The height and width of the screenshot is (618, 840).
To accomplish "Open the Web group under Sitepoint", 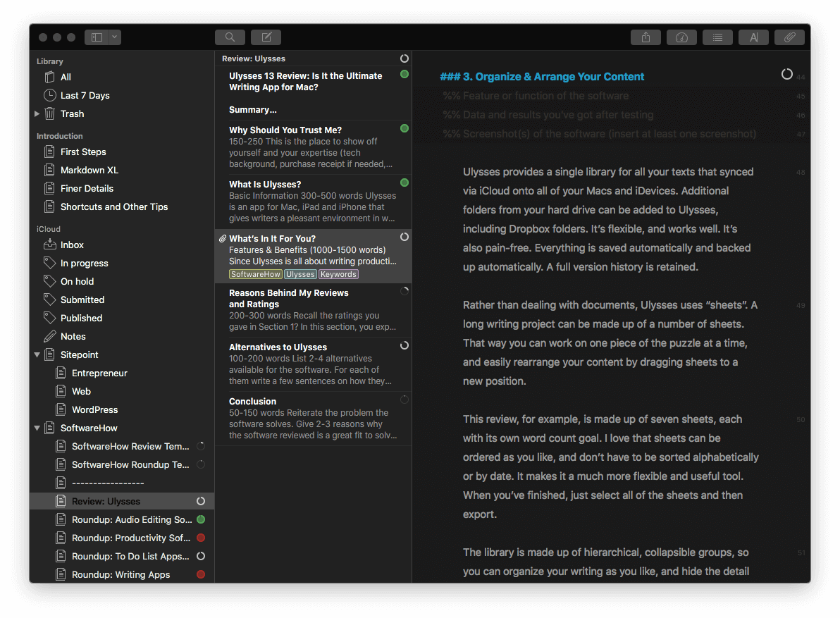I will [122, 391].
